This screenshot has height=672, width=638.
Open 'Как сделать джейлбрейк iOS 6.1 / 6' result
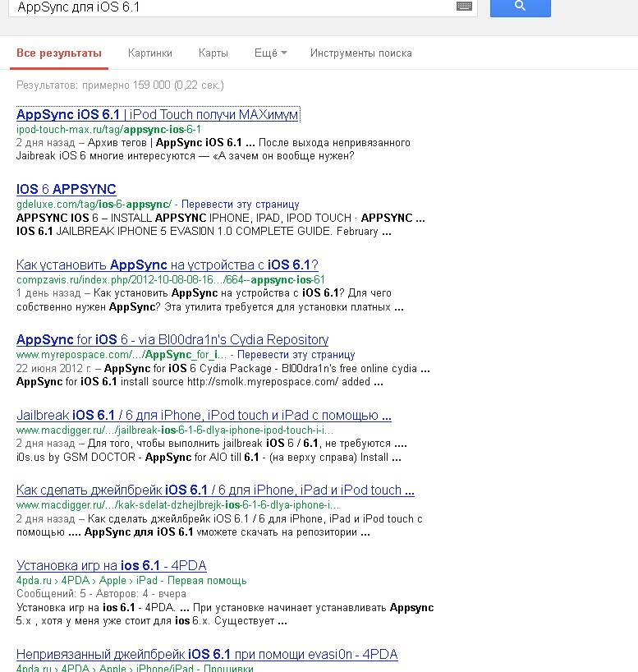(x=215, y=490)
